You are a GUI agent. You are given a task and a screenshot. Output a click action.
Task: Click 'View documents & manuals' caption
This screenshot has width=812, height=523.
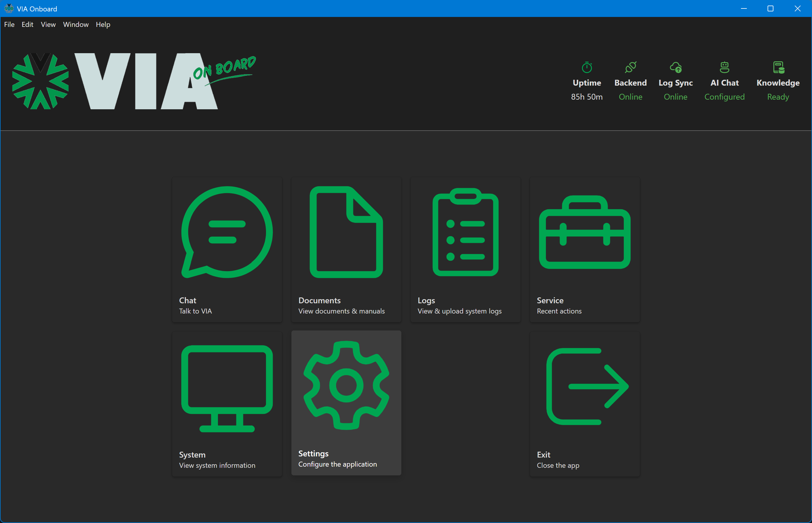coord(341,311)
